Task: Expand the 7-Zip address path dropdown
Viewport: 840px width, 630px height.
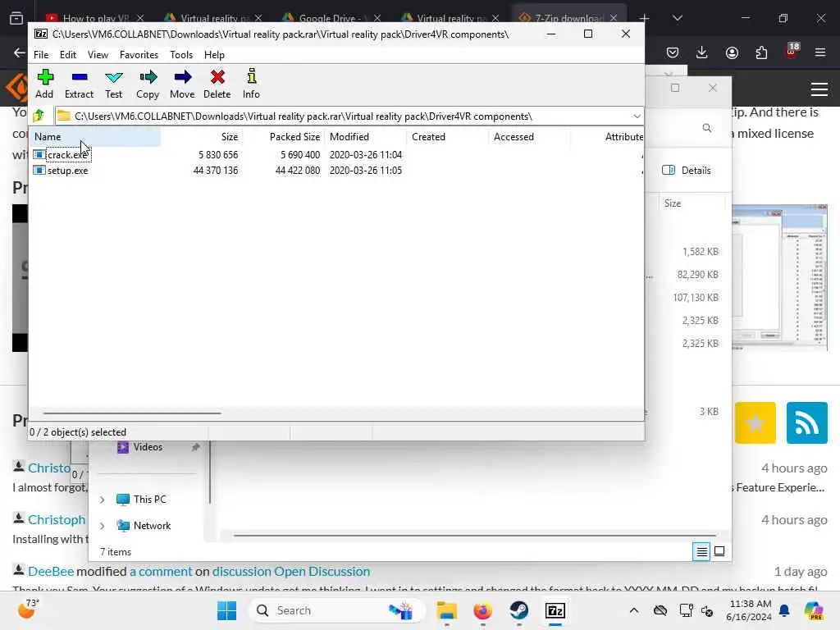Action: click(x=636, y=116)
